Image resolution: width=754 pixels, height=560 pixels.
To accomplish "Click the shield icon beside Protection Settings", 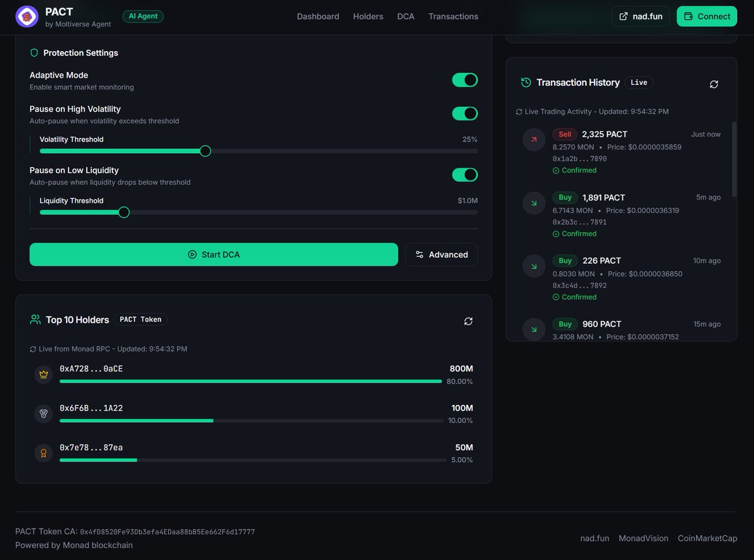I will point(35,53).
